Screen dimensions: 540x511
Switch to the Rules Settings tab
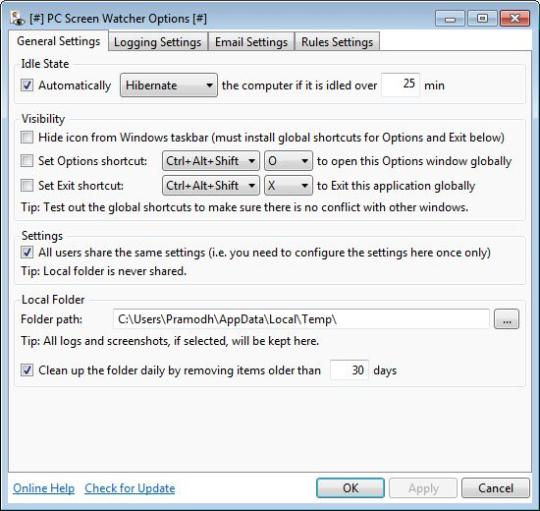pos(337,42)
